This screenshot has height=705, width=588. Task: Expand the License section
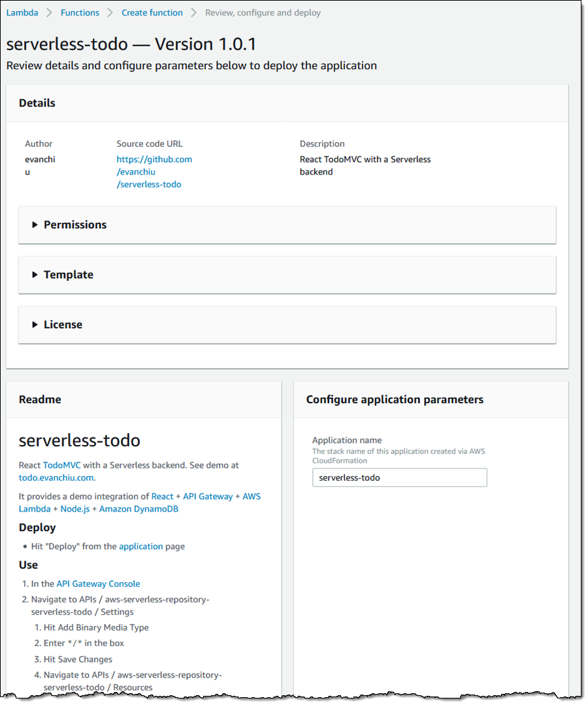click(63, 325)
